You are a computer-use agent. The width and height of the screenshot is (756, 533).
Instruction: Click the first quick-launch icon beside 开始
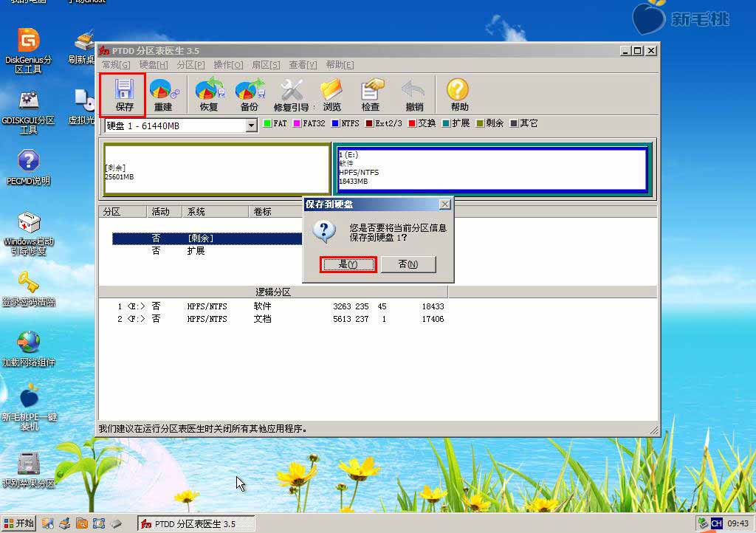pos(47,523)
